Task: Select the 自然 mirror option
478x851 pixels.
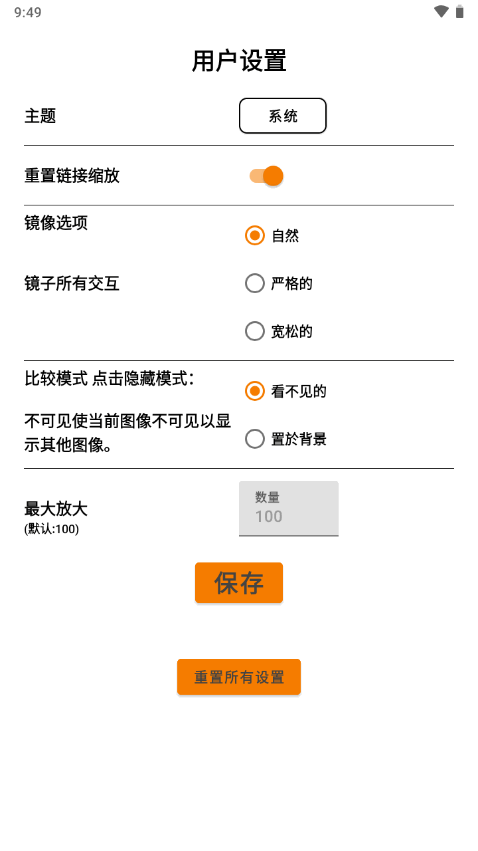Action: click(272, 236)
